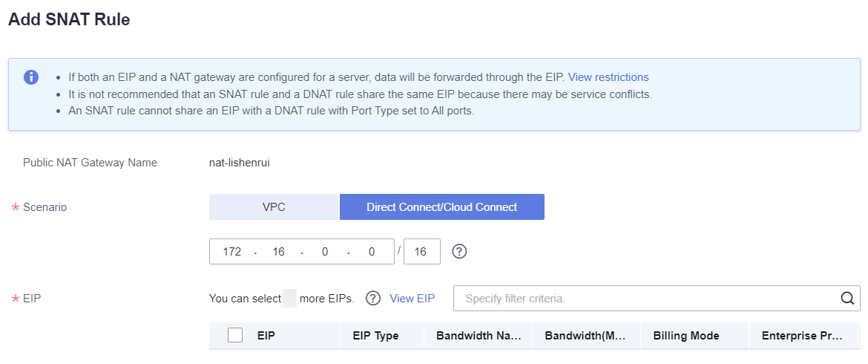Screen dimensions: 868x364
Task: Click the second IP octet field 16
Action: click(278, 252)
